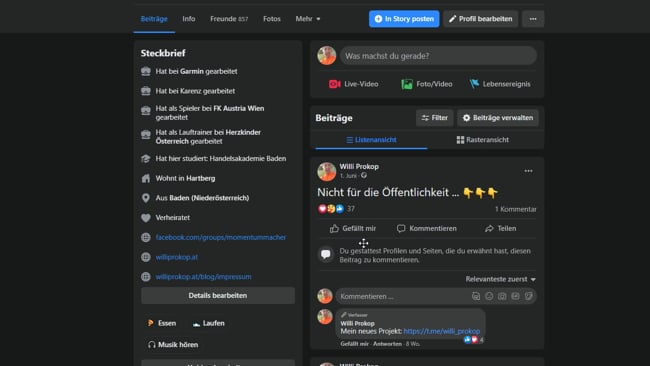650x366 pixels.
Task: Open the williprokop.at link
Action: [177, 257]
